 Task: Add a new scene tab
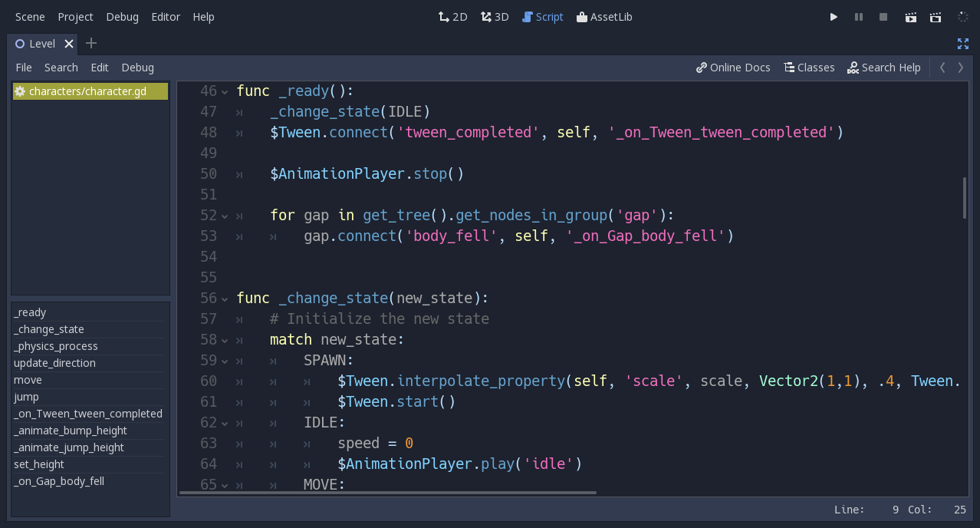91,43
